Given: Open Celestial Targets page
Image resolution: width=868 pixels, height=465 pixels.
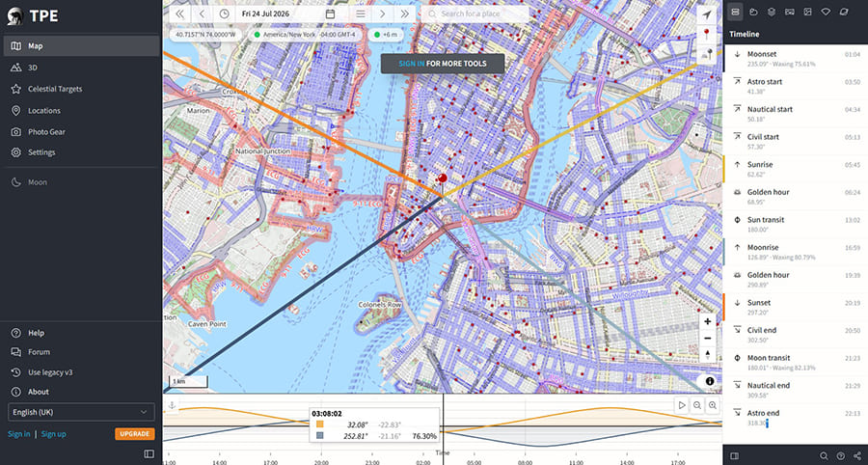Looking at the screenshot, I should click(81, 89).
